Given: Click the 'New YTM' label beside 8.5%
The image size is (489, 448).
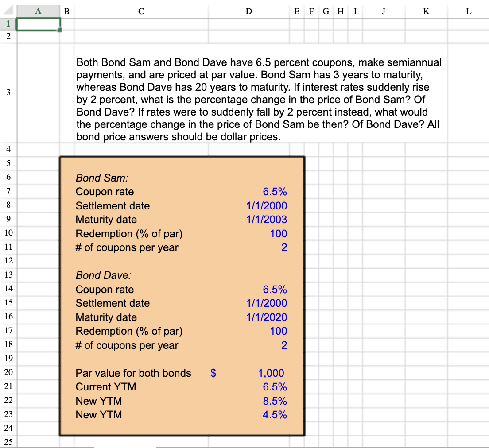Looking at the screenshot, I should click(99, 401).
